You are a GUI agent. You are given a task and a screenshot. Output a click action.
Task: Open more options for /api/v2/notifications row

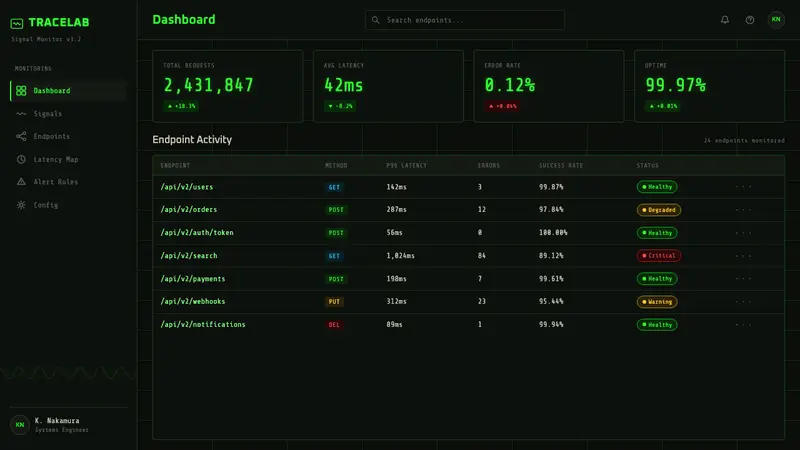pyautogui.click(x=743, y=324)
